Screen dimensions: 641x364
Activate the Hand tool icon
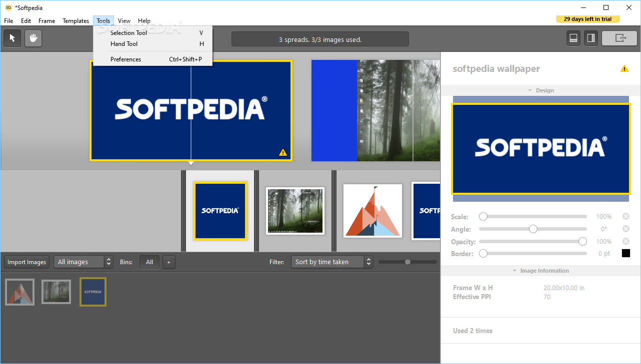point(33,38)
